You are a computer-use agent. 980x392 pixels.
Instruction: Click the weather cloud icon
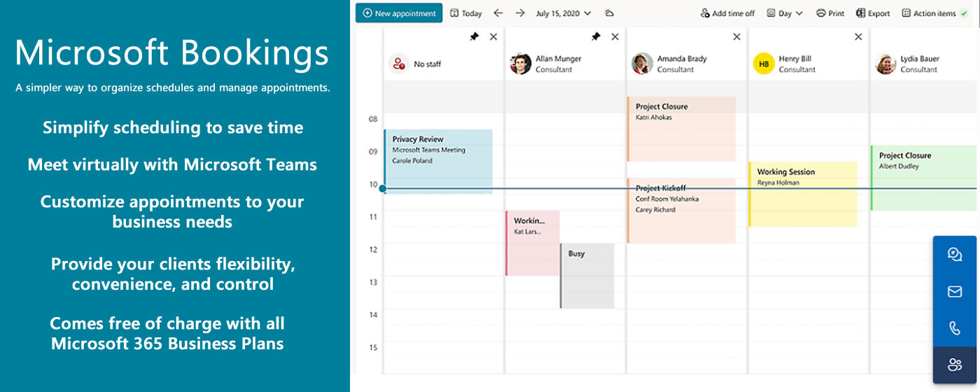tap(610, 13)
